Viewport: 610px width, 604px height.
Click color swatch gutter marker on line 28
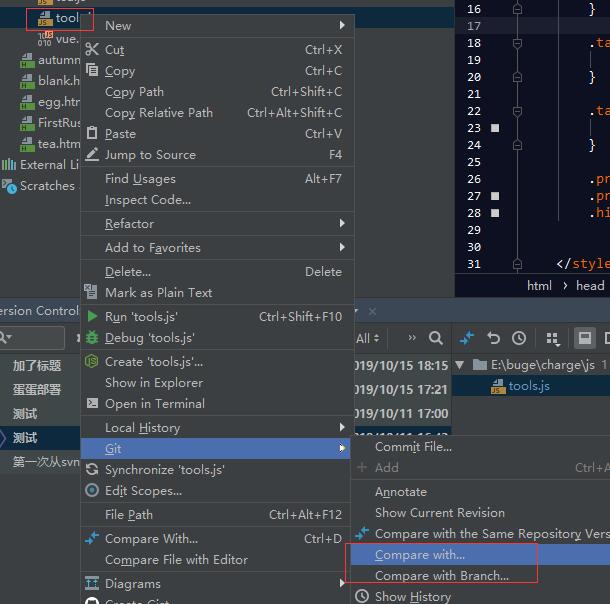click(495, 213)
